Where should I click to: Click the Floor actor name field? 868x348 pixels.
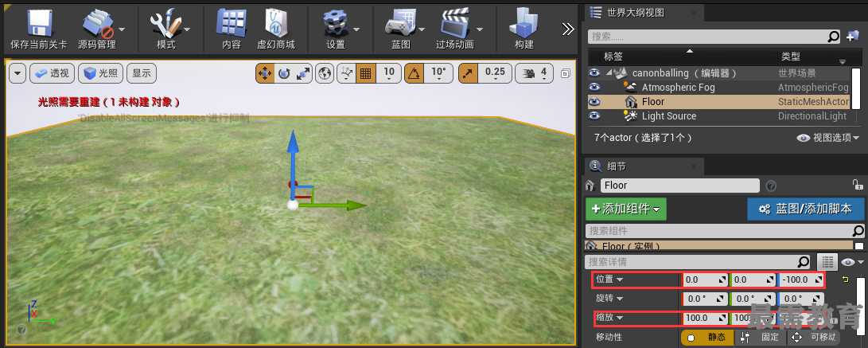[x=679, y=186]
